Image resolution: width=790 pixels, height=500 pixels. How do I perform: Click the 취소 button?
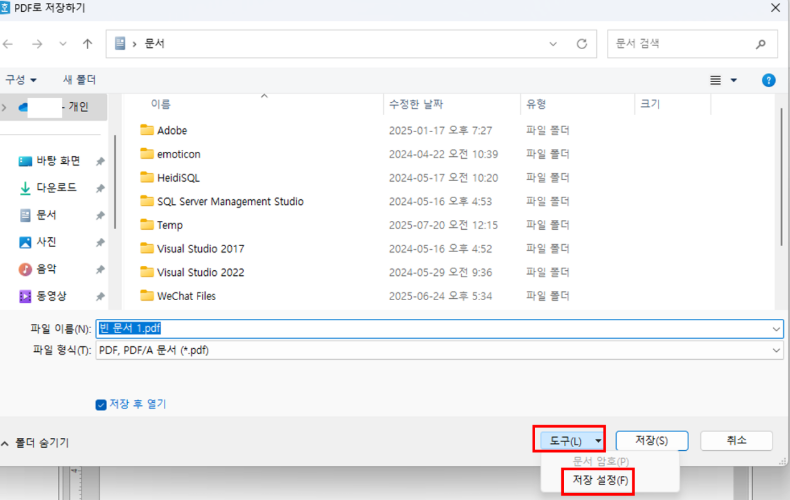(x=736, y=441)
